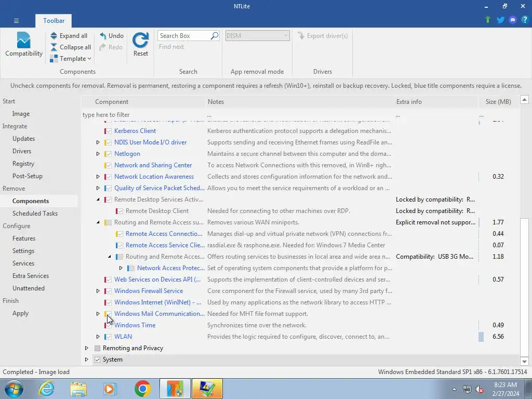Select the Windows Time component

point(135,325)
